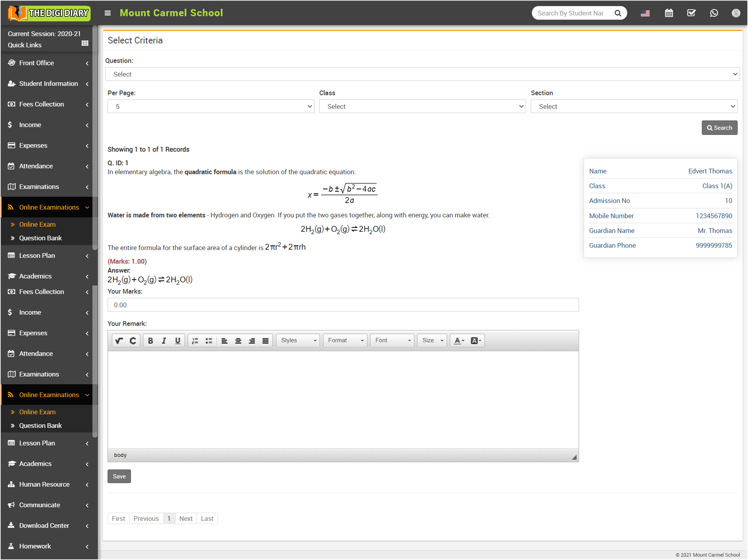This screenshot has height=560, width=748.
Task: Click the Save button
Action: (x=119, y=477)
